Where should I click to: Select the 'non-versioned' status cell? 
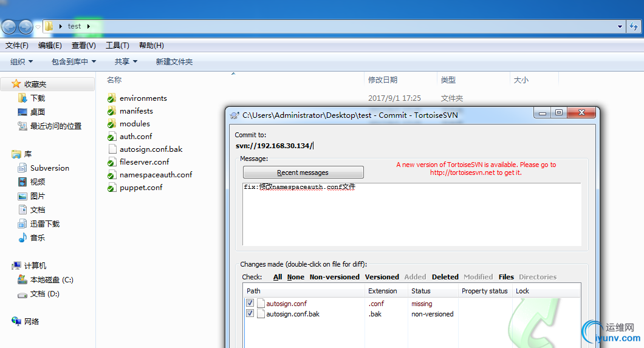(433, 314)
